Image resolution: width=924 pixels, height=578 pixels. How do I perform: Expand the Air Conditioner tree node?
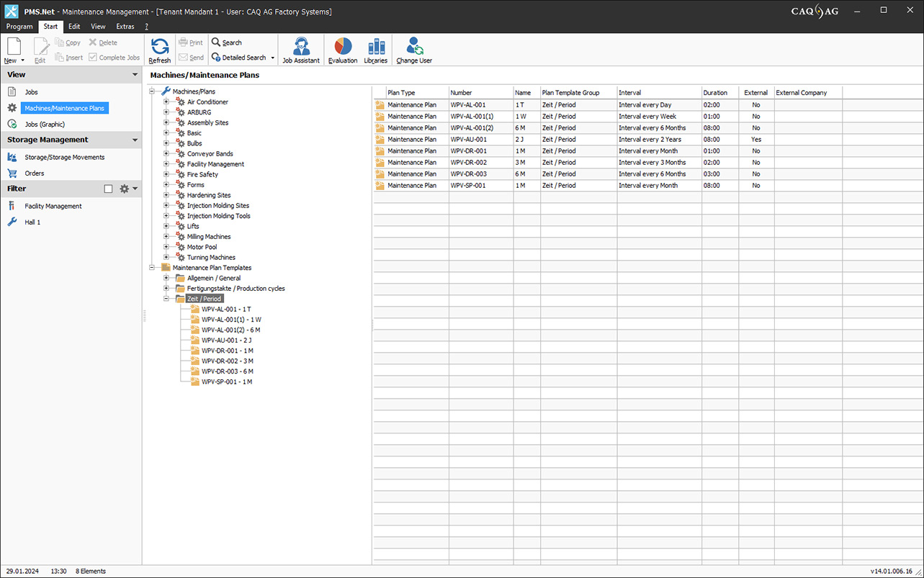click(166, 102)
